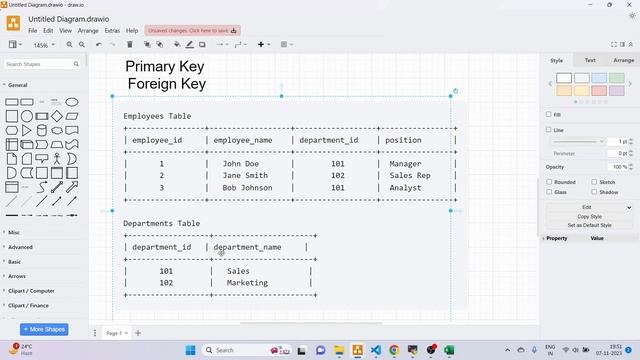Open the page options dots menu
The image size is (640, 360).
(x=95, y=333)
